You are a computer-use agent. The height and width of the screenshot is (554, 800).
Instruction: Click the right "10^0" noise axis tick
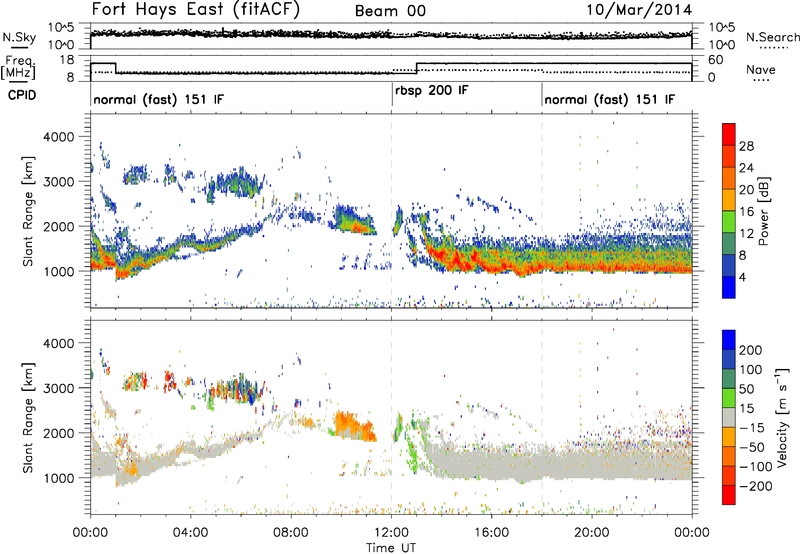coord(721,45)
